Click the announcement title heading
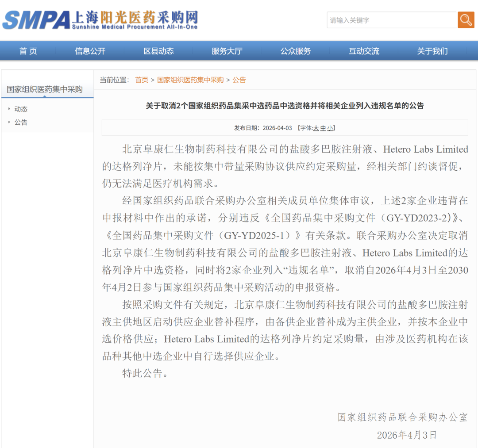Screen dimensions: 478x448 tap(285, 106)
